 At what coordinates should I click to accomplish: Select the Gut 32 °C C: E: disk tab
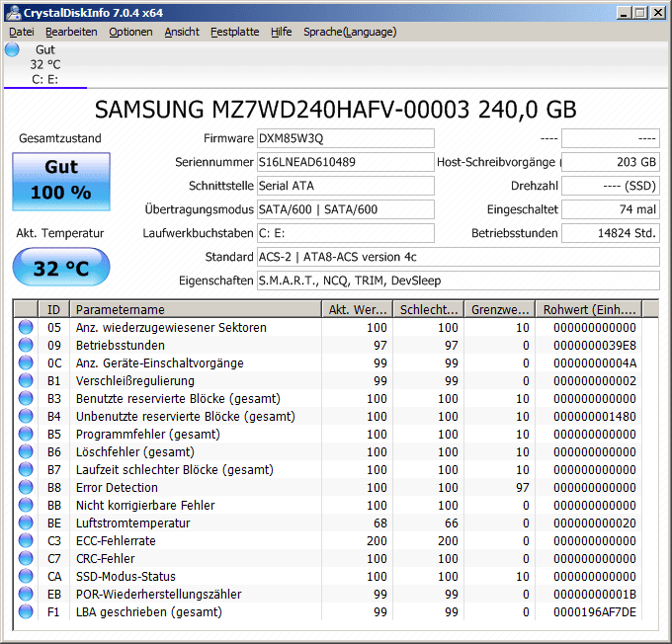tap(45, 65)
